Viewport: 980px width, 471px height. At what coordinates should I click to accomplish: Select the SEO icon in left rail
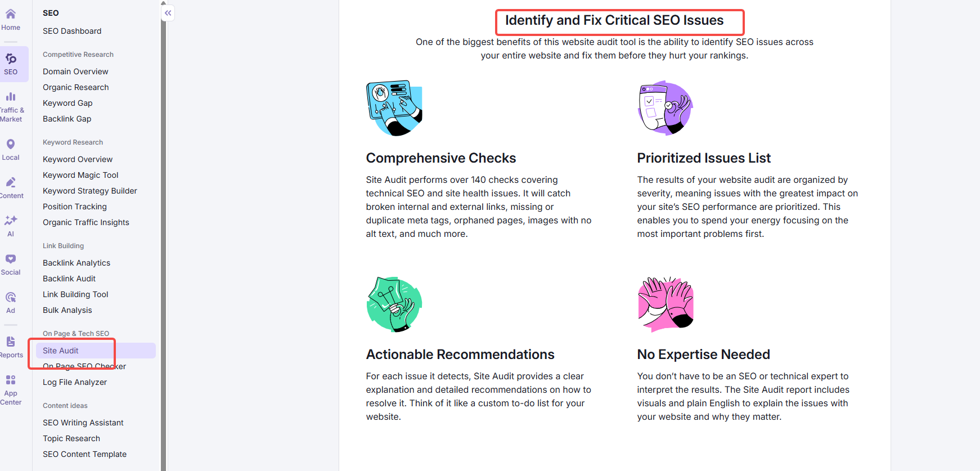11,59
